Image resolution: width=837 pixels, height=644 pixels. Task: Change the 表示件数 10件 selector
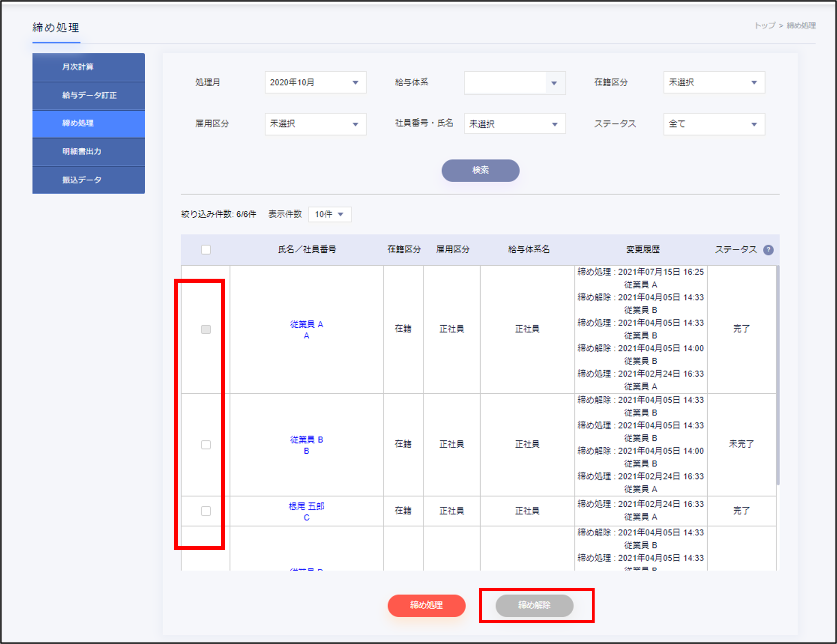coord(330,214)
